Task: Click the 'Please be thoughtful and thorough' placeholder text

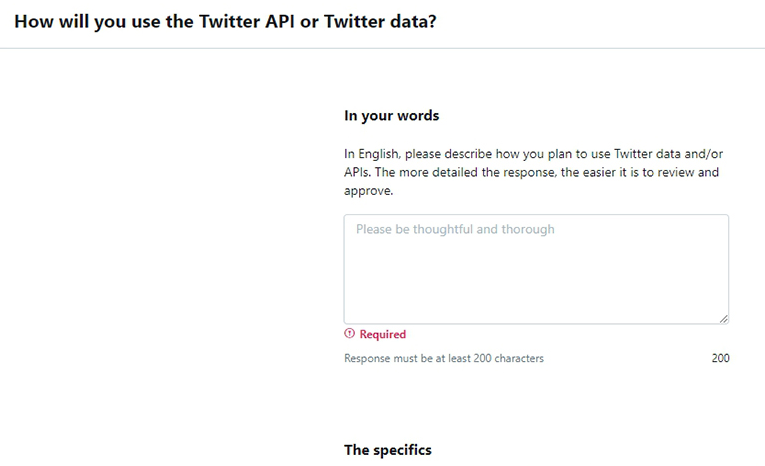Action: [455, 229]
